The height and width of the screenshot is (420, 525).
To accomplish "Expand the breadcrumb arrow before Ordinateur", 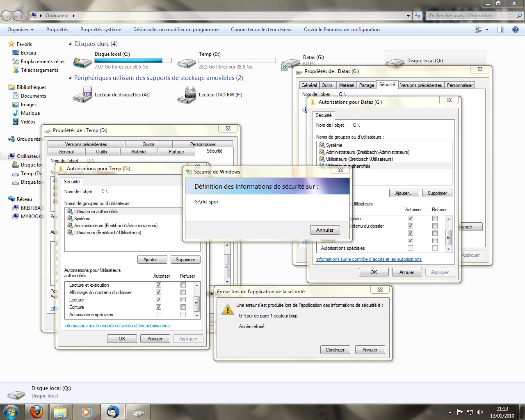I will (41, 16).
